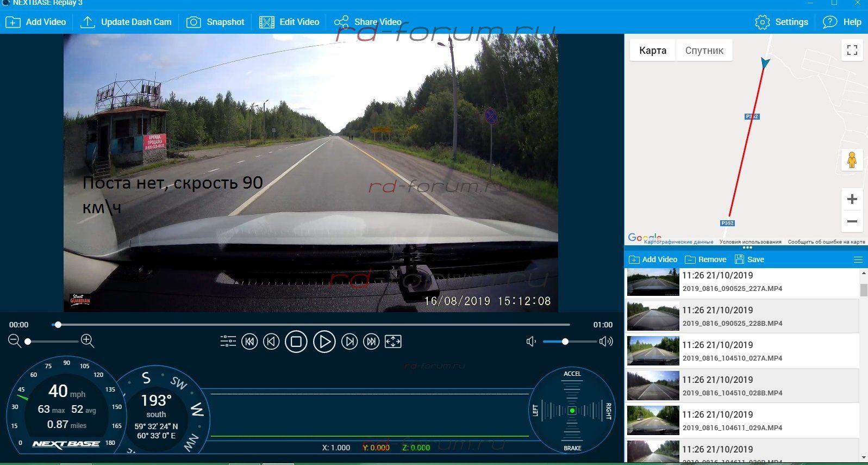
Task: Toggle the map fullscreen view
Action: pyautogui.click(x=852, y=50)
